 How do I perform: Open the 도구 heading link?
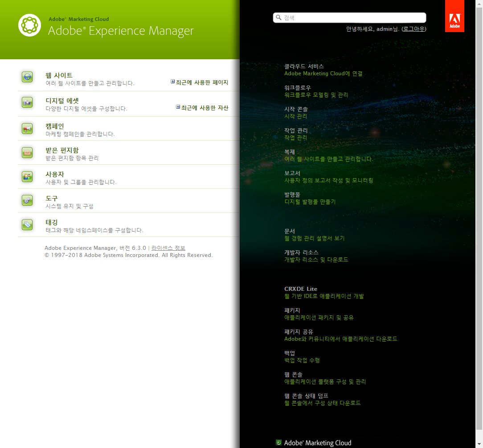pos(51,198)
